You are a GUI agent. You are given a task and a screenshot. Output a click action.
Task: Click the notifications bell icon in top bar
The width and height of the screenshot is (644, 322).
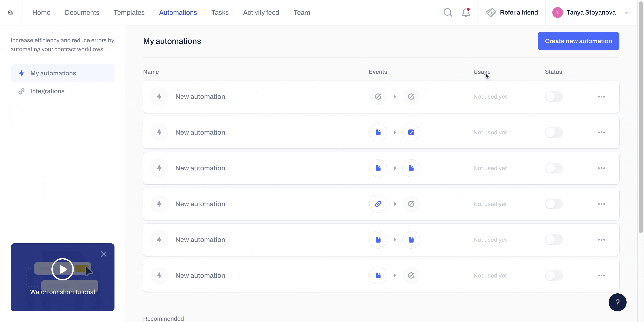pyautogui.click(x=466, y=12)
